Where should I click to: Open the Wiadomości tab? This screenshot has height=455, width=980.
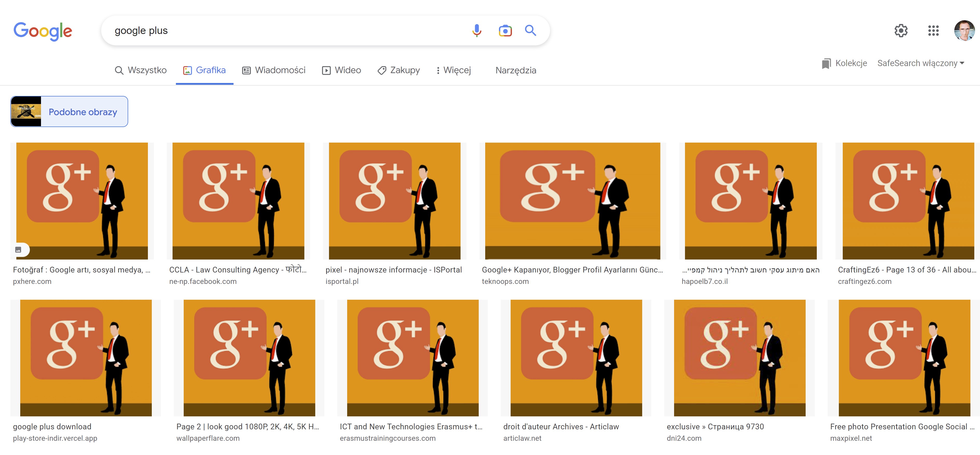click(x=274, y=70)
